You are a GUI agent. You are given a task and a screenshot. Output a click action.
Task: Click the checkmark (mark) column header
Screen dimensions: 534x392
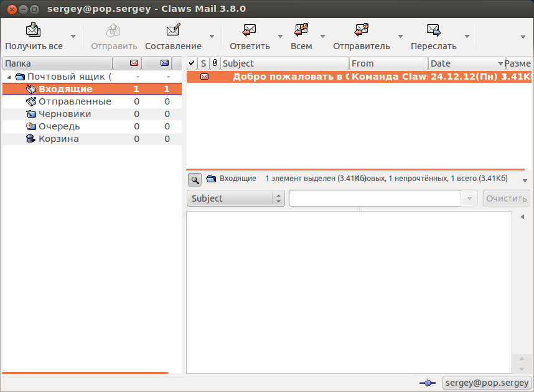192,63
